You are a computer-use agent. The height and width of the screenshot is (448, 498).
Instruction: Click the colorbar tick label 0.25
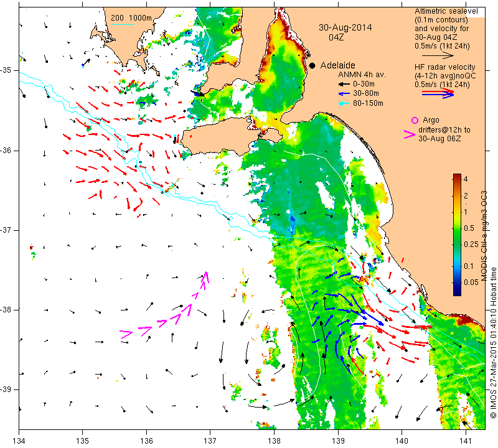[x=471, y=244]
